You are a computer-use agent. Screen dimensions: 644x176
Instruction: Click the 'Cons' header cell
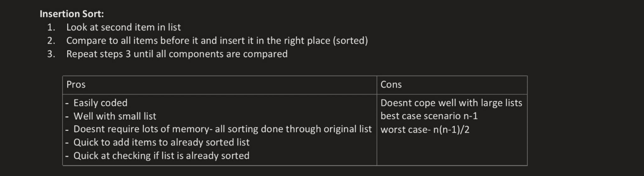coord(452,85)
